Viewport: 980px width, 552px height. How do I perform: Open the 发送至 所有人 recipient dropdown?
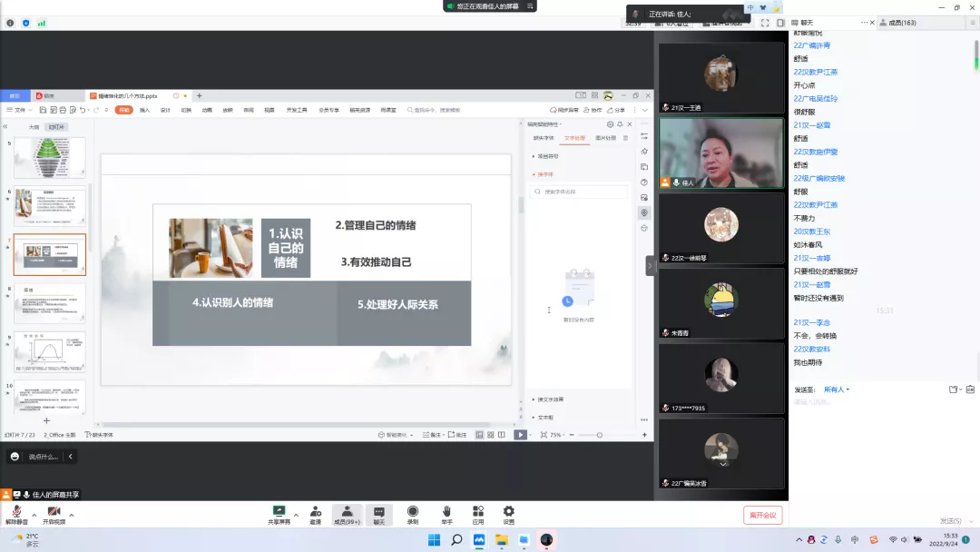(837, 389)
